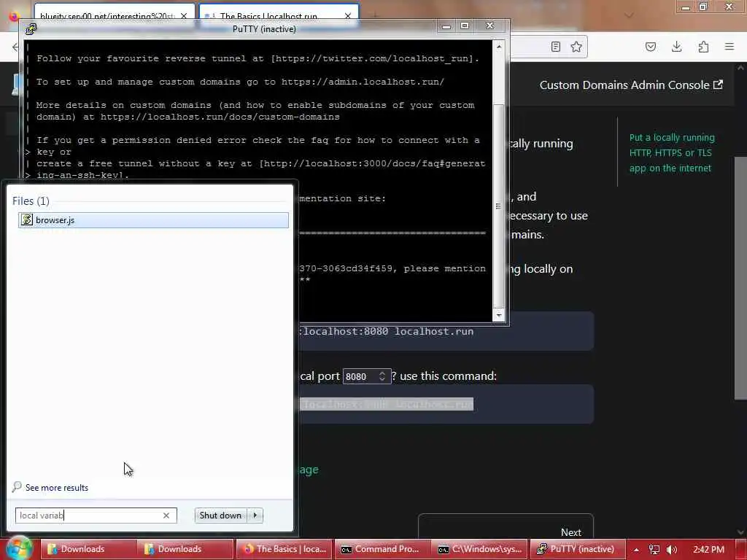This screenshot has width=747, height=560.
Task: Open Firefox downloads panel
Action: (x=676, y=47)
